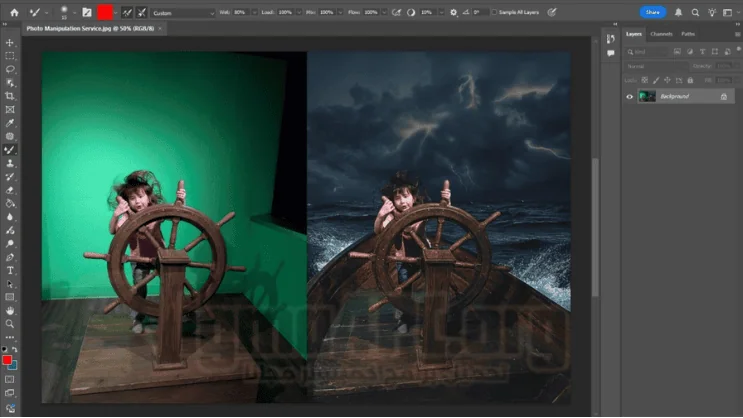The image size is (743, 418).
Task: Select the Move tool
Action: [x=10, y=43]
